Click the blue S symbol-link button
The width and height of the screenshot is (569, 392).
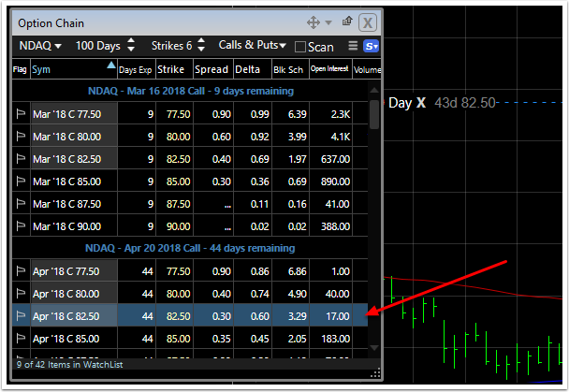click(371, 46)
